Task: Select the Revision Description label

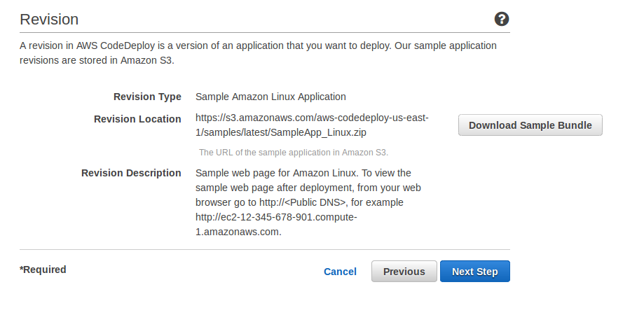Action: [x=131, y=173]
